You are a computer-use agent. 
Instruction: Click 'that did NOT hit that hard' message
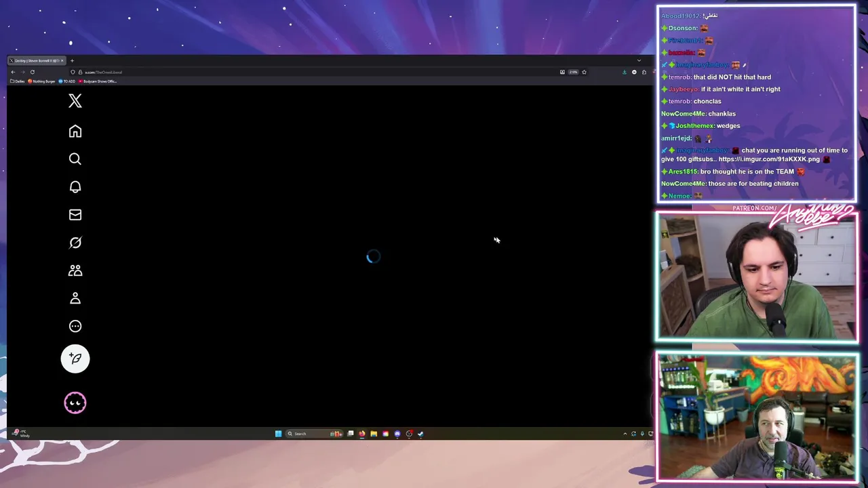pyautogui.click(x=732, y=77)
